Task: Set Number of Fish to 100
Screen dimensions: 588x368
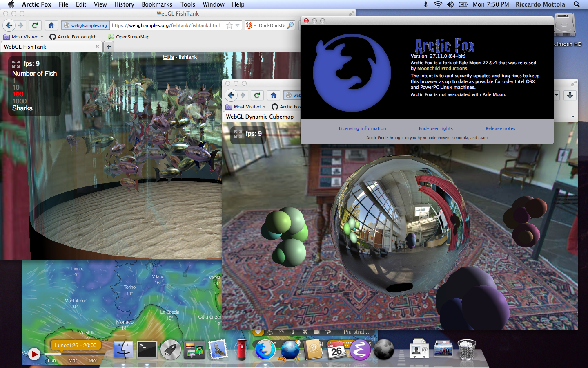Action: point(18,94)
